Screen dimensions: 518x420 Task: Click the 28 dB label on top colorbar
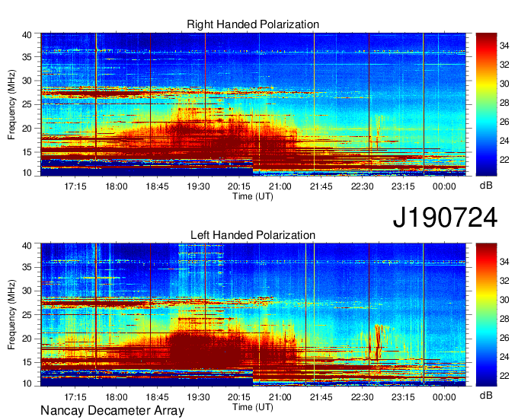(504, 103)
